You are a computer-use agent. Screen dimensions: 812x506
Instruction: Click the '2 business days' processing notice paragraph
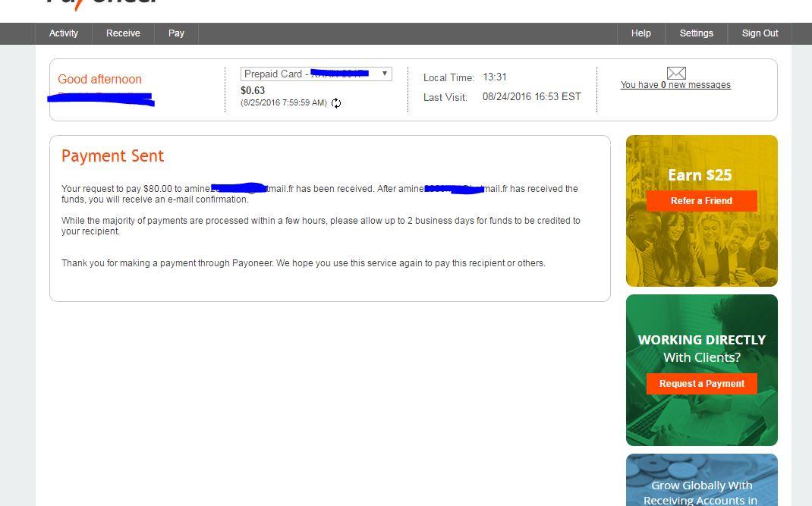[320, 226]
